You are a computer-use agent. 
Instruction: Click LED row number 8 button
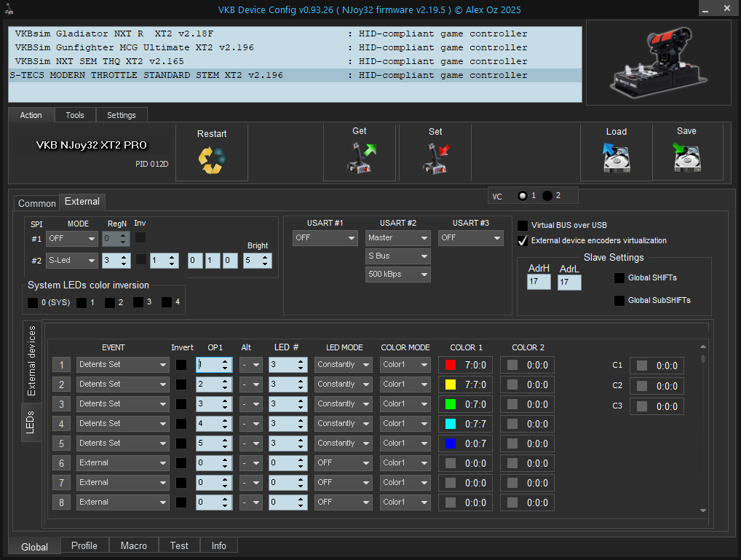coord(61,502)
